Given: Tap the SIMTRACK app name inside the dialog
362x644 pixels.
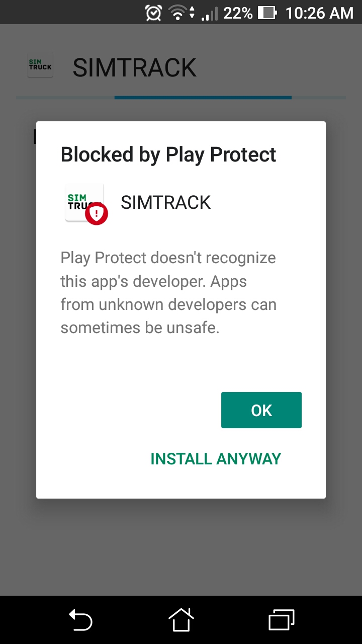Looking at the screenshot, I should coord(165,202).
